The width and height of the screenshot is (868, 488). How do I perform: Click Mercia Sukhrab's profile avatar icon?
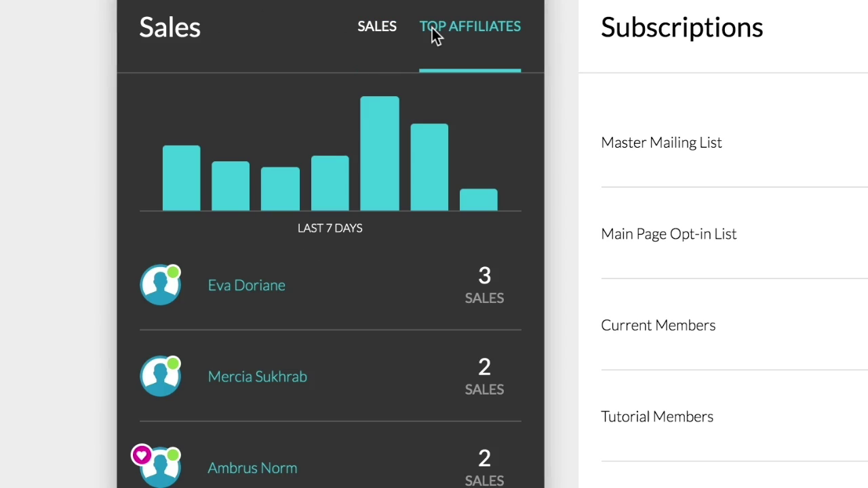(160, 377)
